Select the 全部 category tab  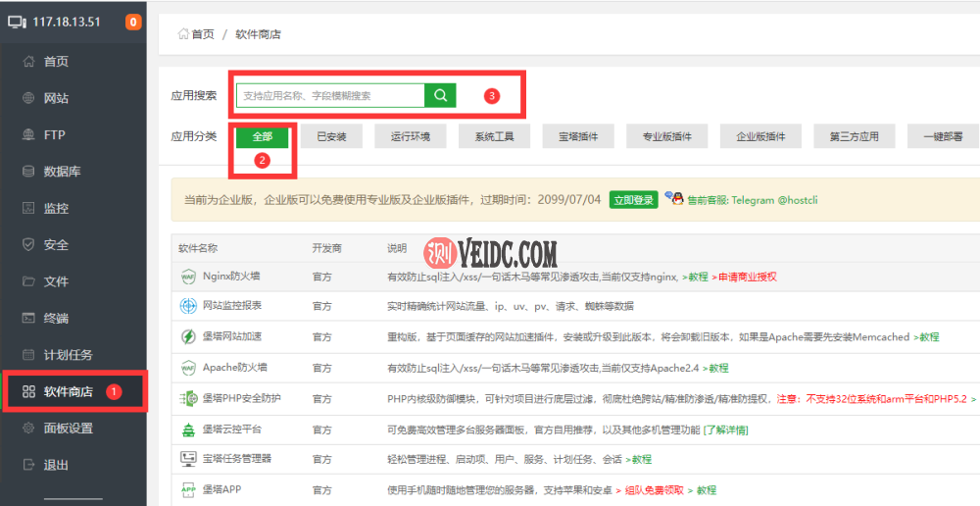pos(263,136)
